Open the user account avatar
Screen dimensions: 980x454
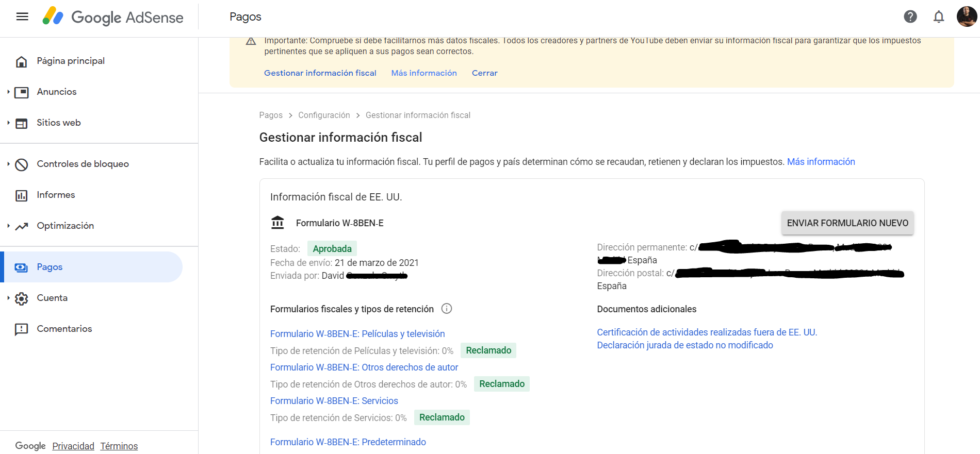click(966, 16)
